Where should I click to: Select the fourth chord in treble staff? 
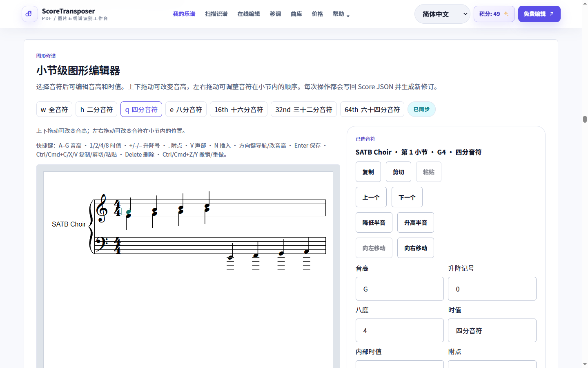(x=207, y=207)
